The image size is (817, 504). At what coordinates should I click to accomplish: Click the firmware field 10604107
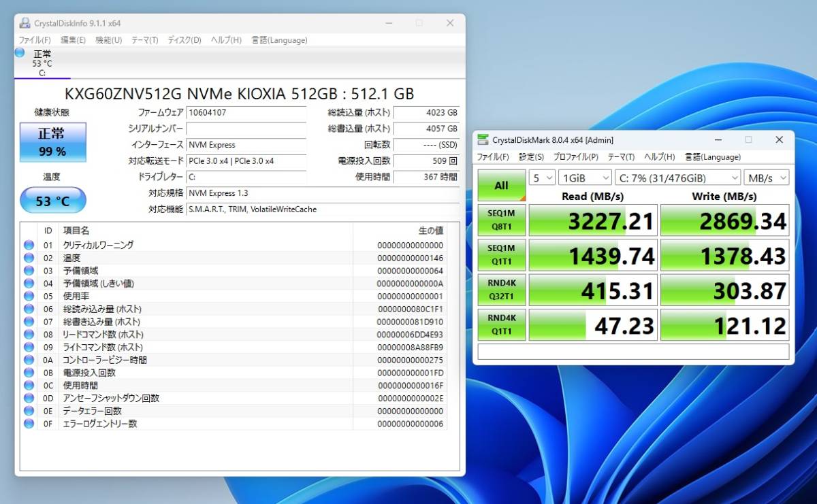click(246, 113)
